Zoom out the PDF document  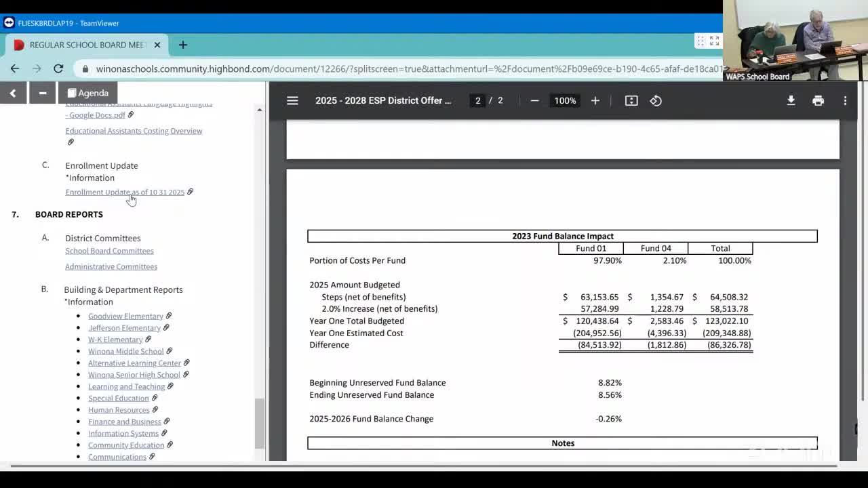pos(534,100)
